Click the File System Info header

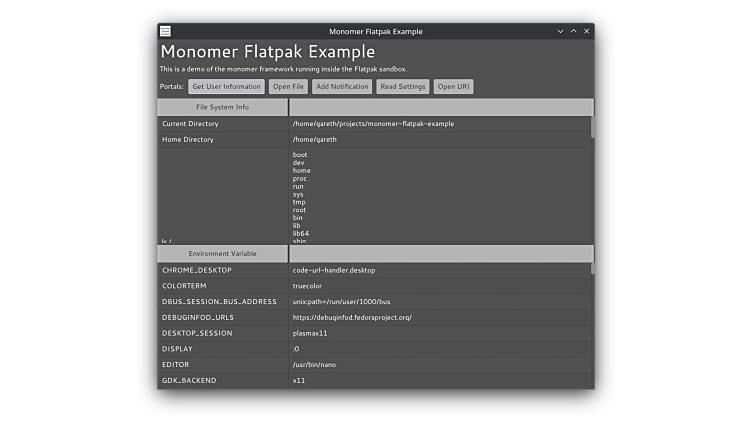tap(223, 107)
